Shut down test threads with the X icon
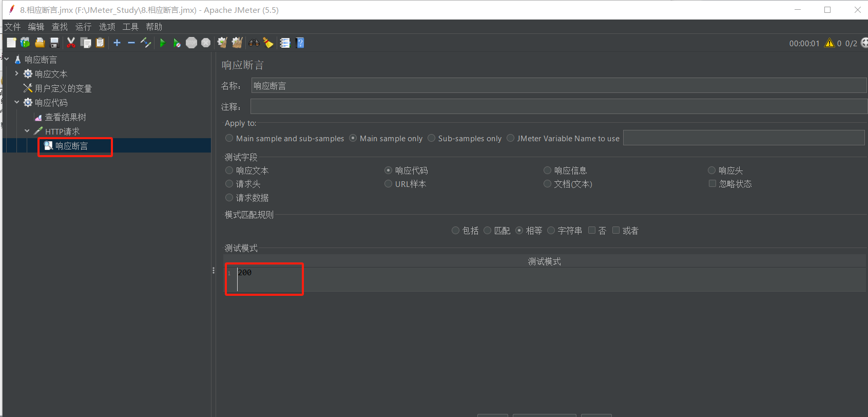Screen dimensions: 868x417 (206, 43)
